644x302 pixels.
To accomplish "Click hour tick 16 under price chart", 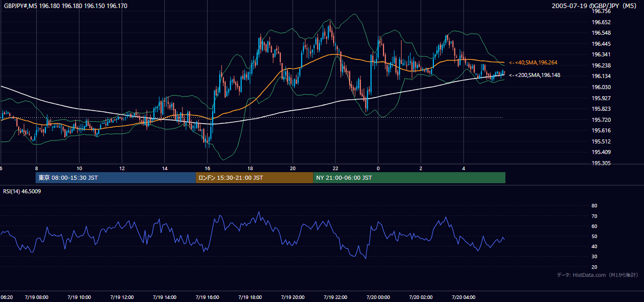I will [x=208, y=168].
